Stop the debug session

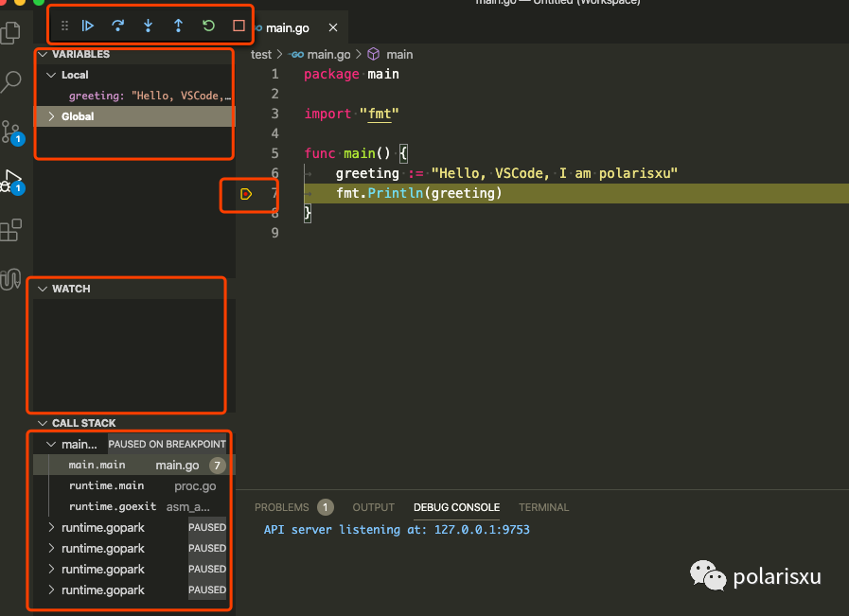coord(238,26)
